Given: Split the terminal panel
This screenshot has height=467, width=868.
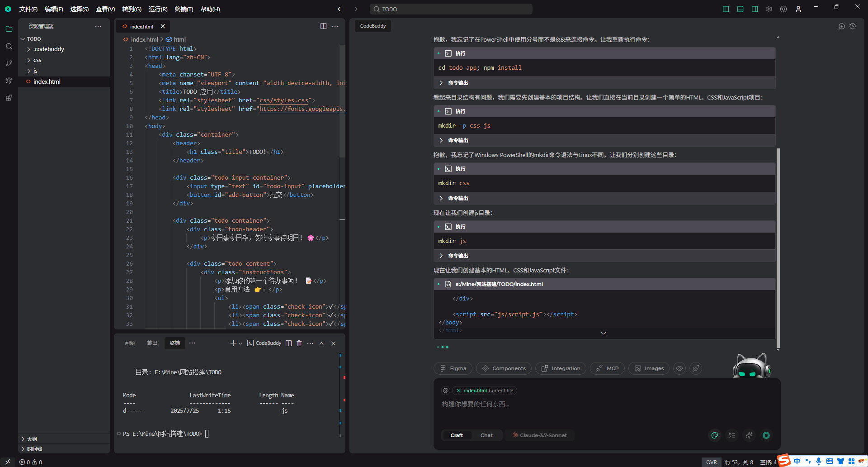Looking at the screenshot, I should click(288, 343).
